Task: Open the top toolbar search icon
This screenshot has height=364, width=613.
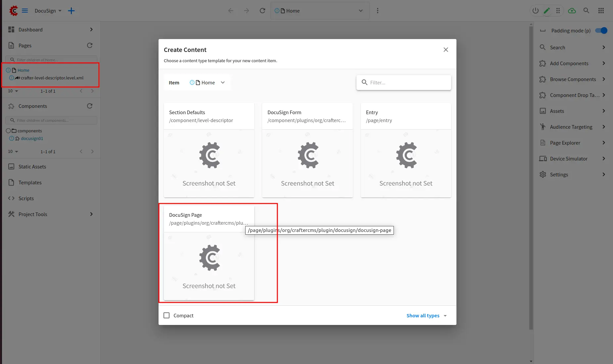Action: click(586, 11)
